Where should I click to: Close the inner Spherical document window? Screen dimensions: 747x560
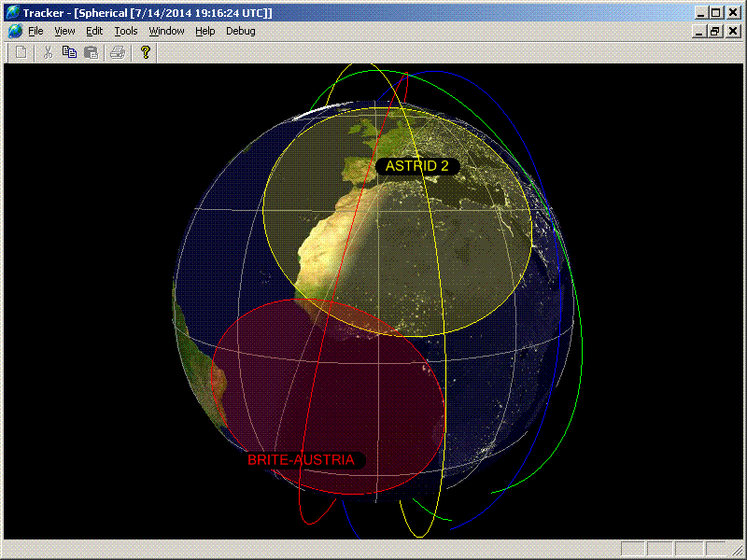(x=732, y=32)
